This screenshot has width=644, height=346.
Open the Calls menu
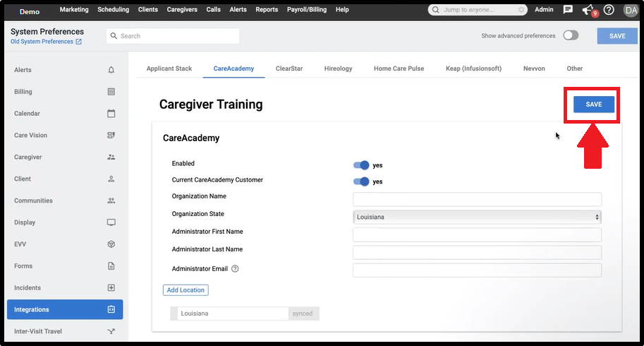213,9
